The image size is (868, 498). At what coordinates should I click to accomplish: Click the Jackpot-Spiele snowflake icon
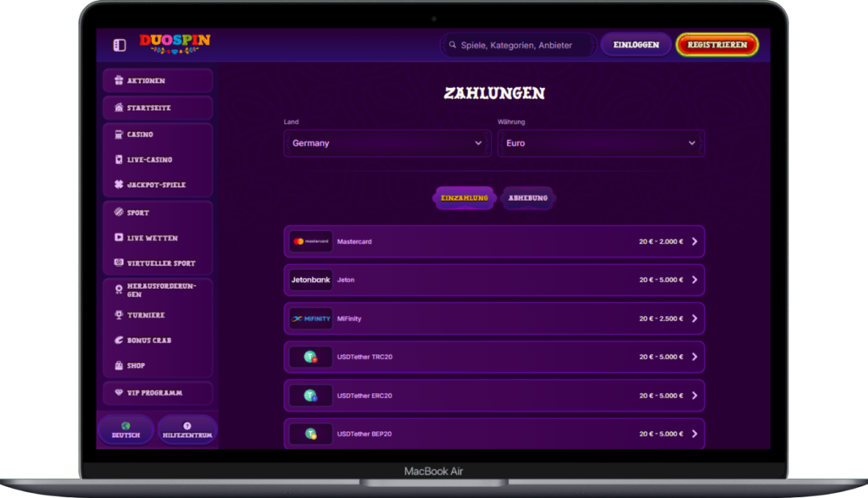(x=117, y=185)
